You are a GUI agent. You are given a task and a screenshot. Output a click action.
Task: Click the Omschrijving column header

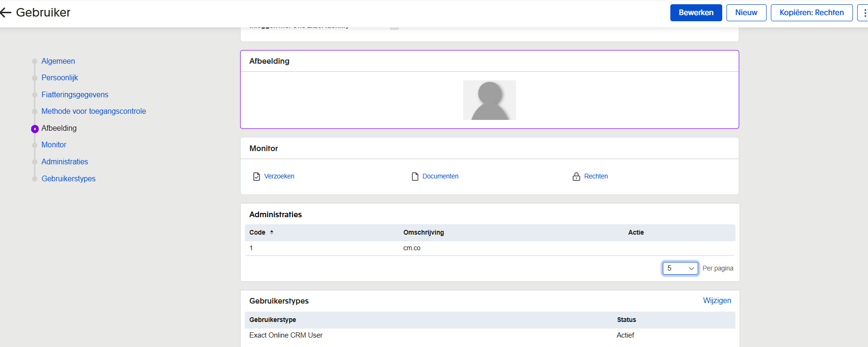(x=424, y=233)
